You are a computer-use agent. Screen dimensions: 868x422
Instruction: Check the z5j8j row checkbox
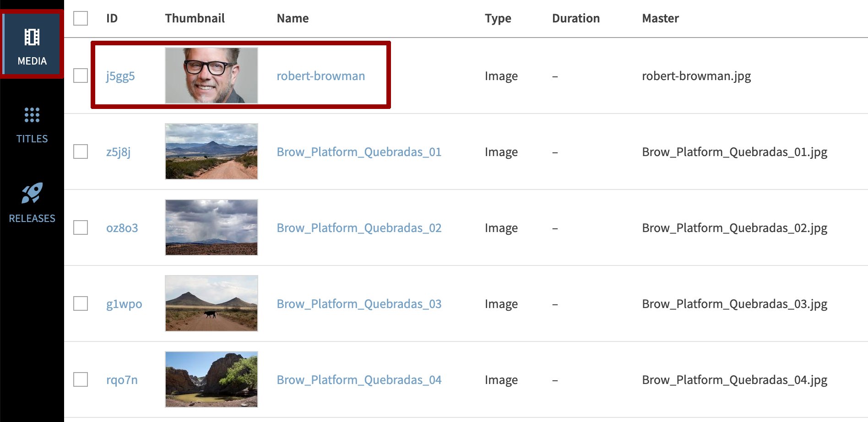tap(80, 151)
